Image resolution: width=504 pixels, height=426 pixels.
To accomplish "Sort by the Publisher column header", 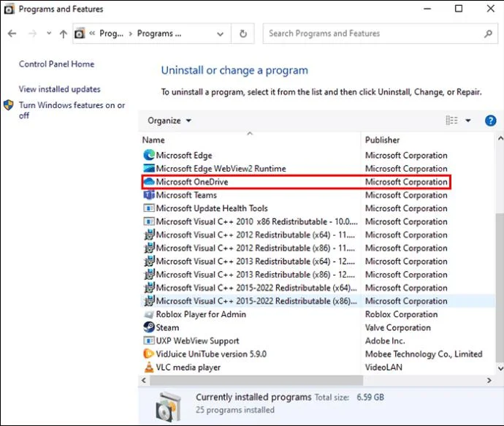I will click(x=427, y=140).
